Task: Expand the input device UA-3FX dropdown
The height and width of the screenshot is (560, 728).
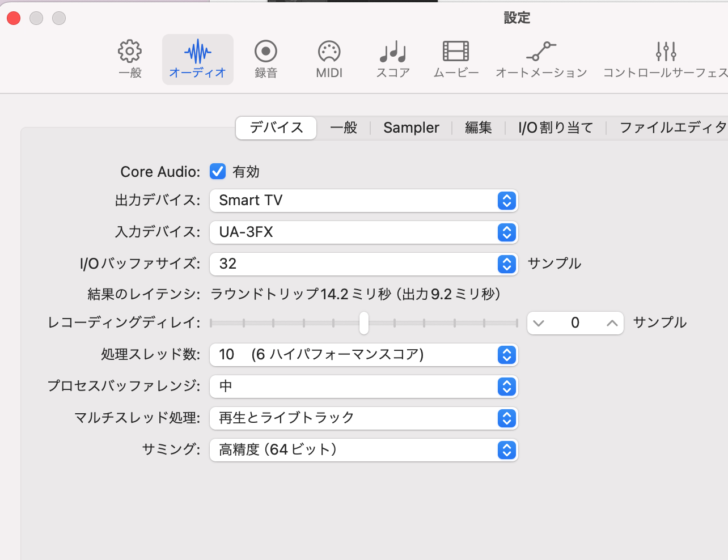Action: coord(363,232)
